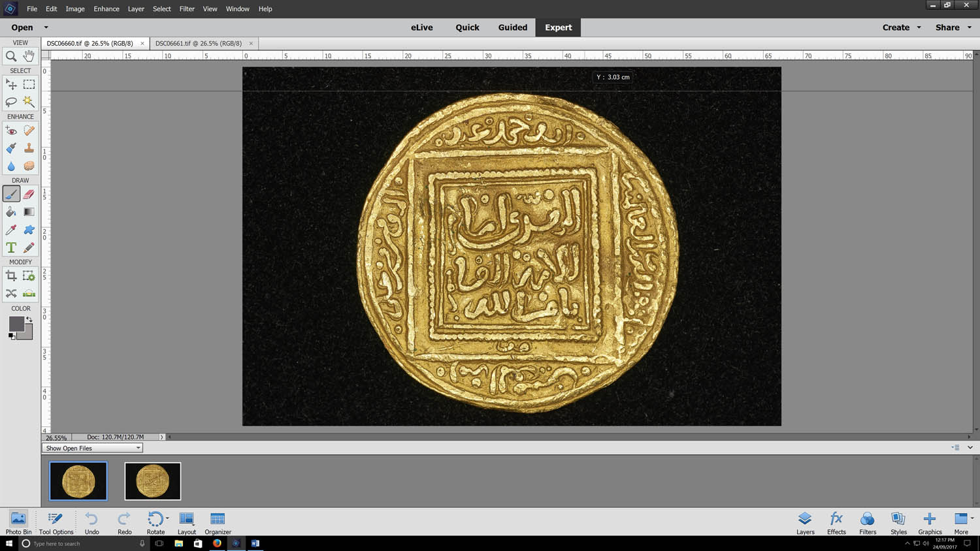Open the Photo Bin options list menu
This screenshot has width=980, height=551.
[x=955, y=447]
